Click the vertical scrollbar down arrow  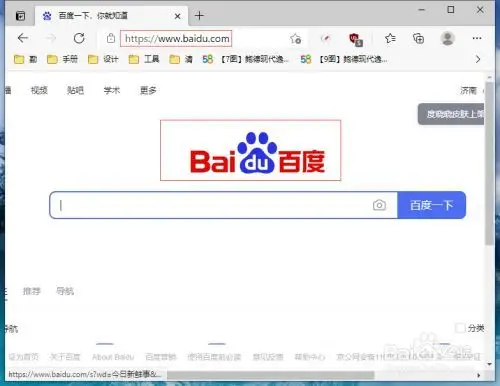[489, 364]
